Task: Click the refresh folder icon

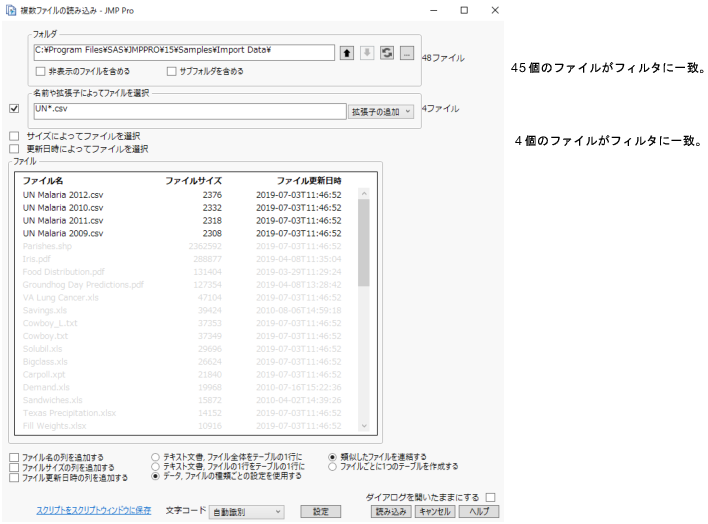Action: (387, 53)
